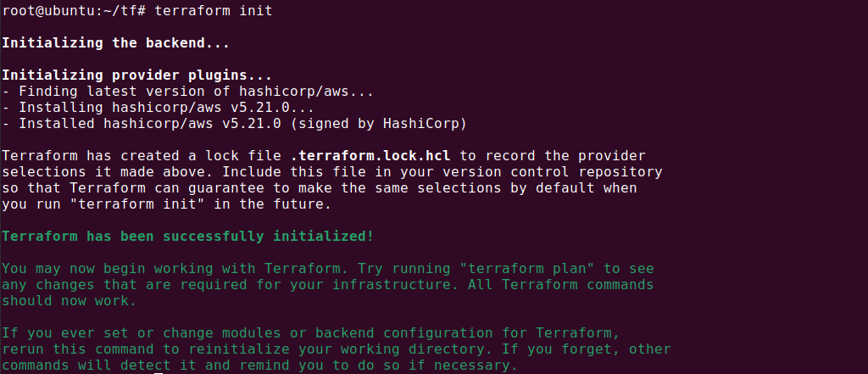Click the "should now work." line
This screenshot has height=374, width=868.
click(x=69, y=300)
